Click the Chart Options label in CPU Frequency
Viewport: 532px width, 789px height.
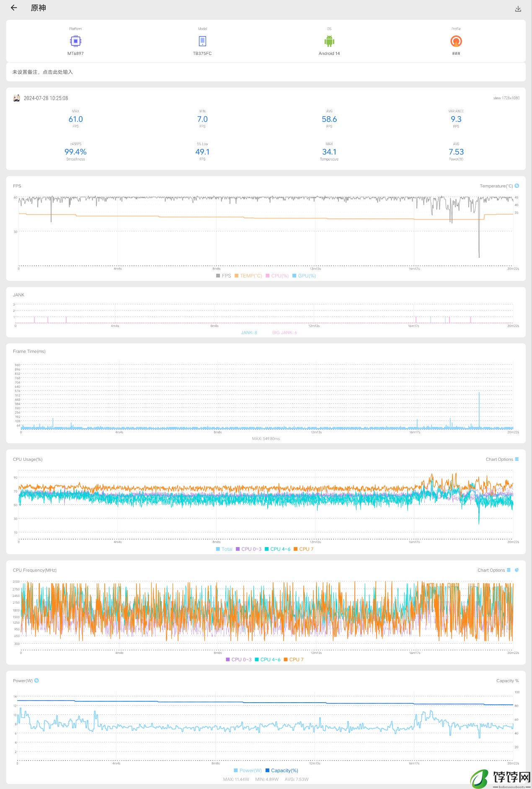[x=491, y=570]
